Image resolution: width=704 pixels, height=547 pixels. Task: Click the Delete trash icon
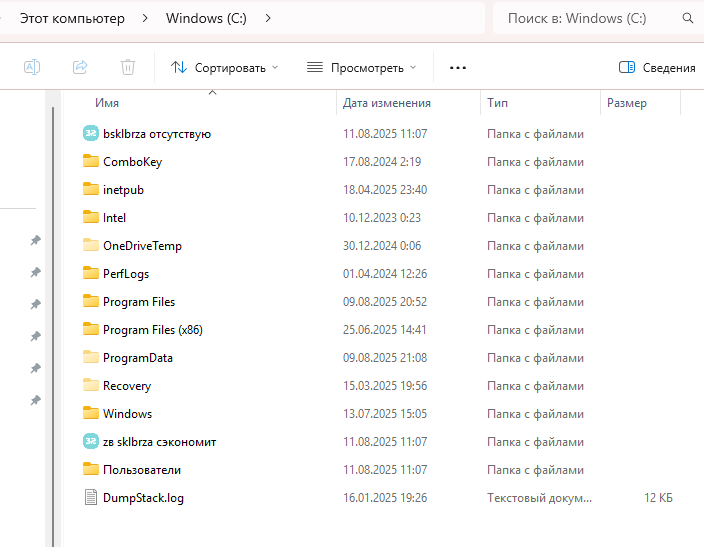(128, 67)
